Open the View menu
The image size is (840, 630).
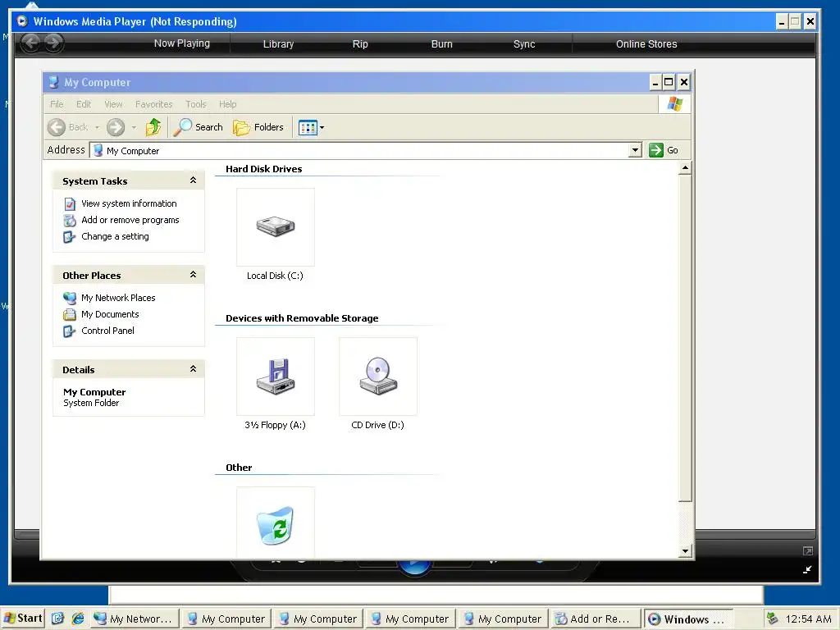[113, 104]
